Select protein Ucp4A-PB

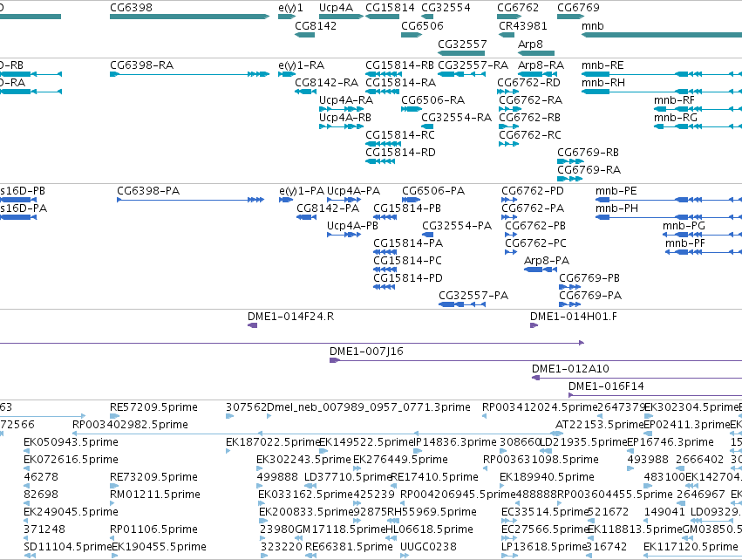click(x=344, y=235)
